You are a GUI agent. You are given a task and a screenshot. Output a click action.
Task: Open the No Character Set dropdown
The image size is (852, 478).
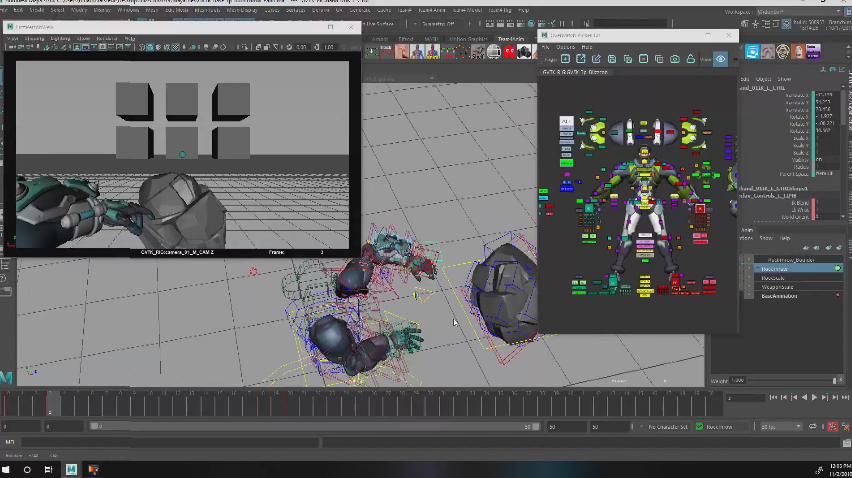[x=668, y=427]
